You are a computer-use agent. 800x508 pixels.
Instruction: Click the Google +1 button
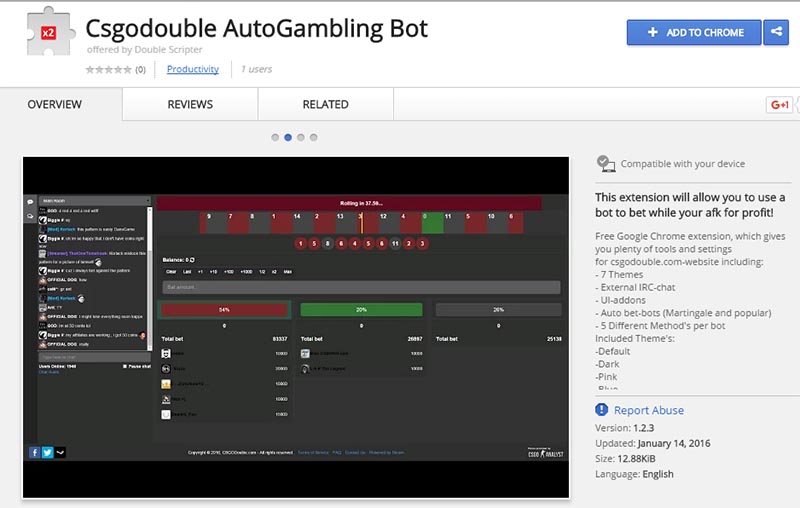click(779, 105)
